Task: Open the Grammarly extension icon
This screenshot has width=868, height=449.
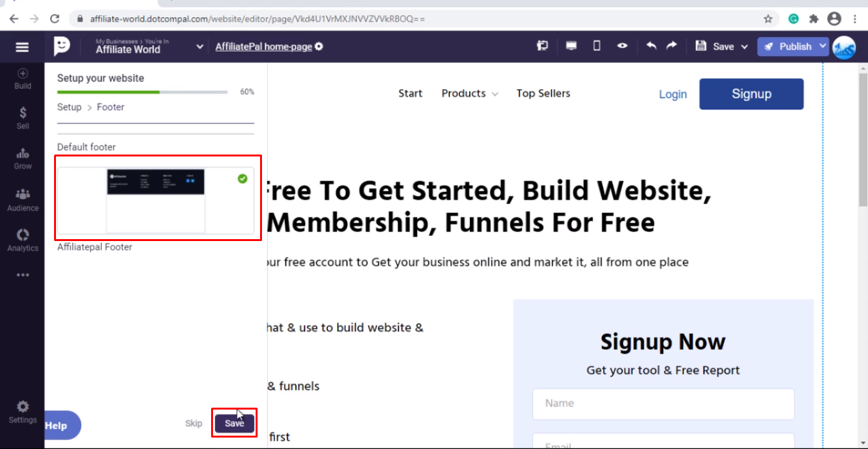Action: pyautogui.click(x=794, y=19)
